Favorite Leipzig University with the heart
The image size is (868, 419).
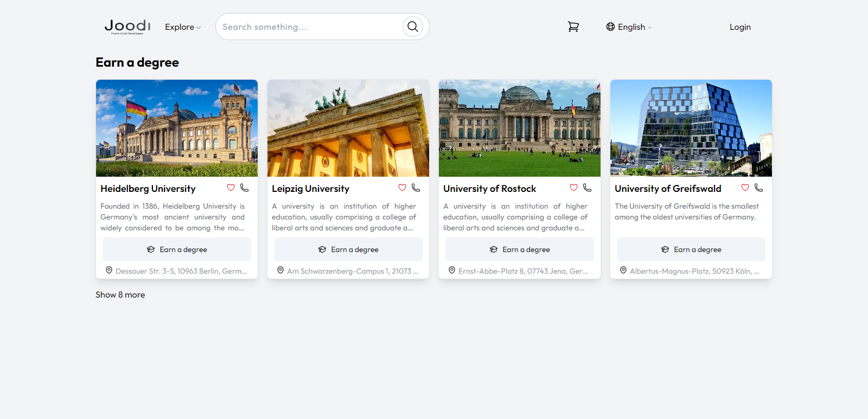403,188
